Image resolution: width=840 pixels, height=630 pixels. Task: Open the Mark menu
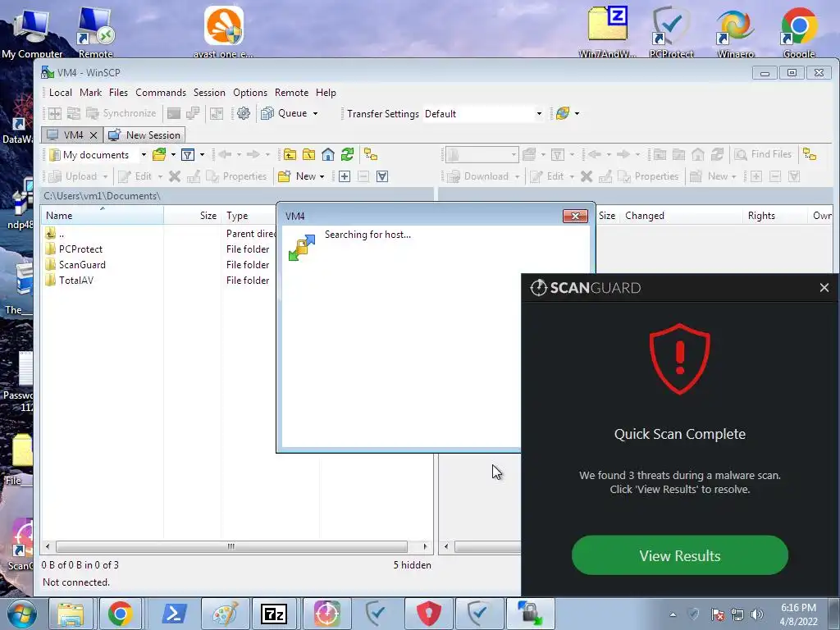(90, 93)
